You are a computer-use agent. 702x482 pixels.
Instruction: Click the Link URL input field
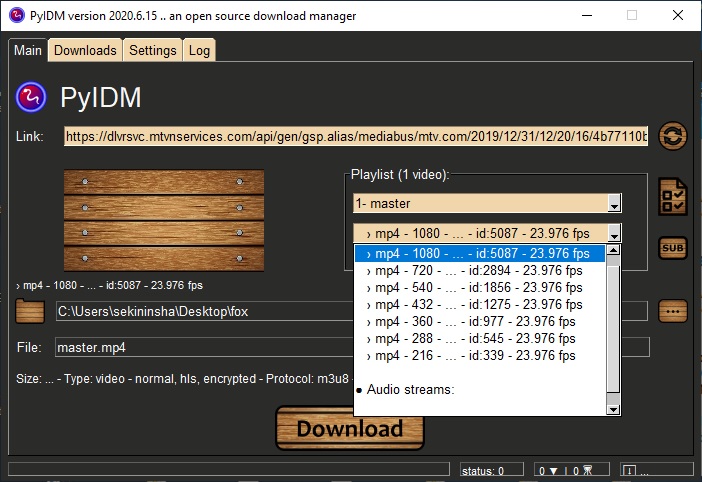[x=356, y=136]
